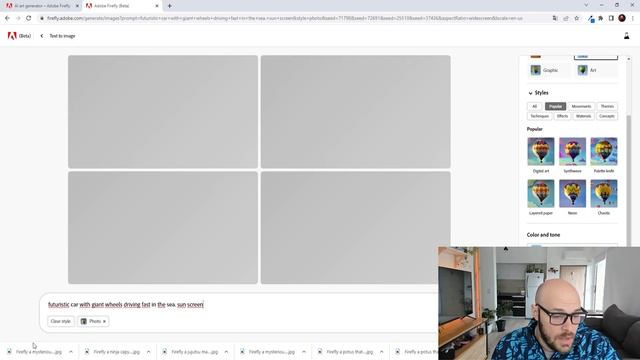
Task: Apply the Synthwave style thumbnail
Action: (x=572, y=151)
